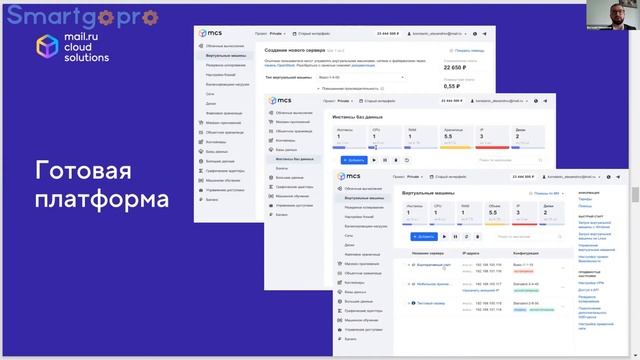640x360 pixels.
Task: Click the yellow Объём usage bar in front window
Action: [x=497, y=224]
